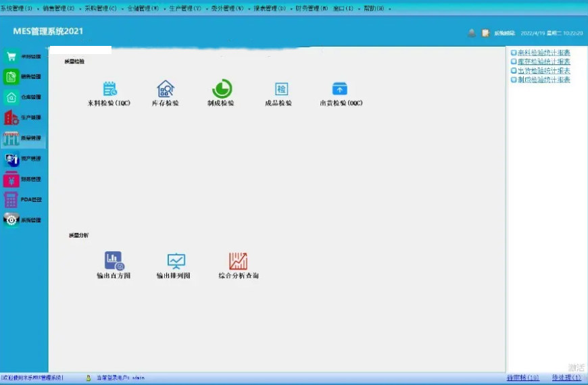The width and height of the screenshot is (588, 385).
Task: Click the date and time display
Action: [552, 33]
